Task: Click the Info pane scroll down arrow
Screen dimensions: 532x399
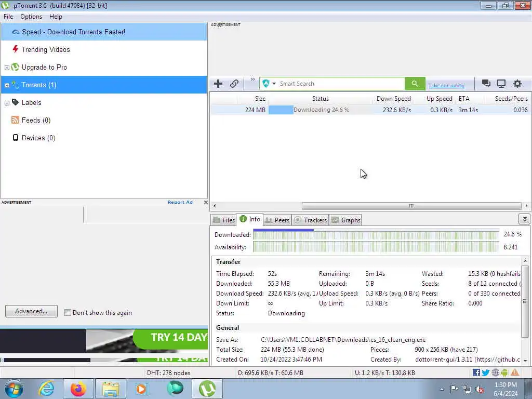Action: pyautogui.click(x=525, y=361)
